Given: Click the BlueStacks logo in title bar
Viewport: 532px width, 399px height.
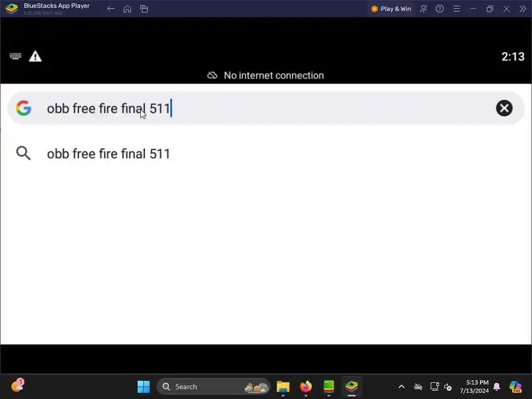Looking at the screenshot, I should pos(11,8).
